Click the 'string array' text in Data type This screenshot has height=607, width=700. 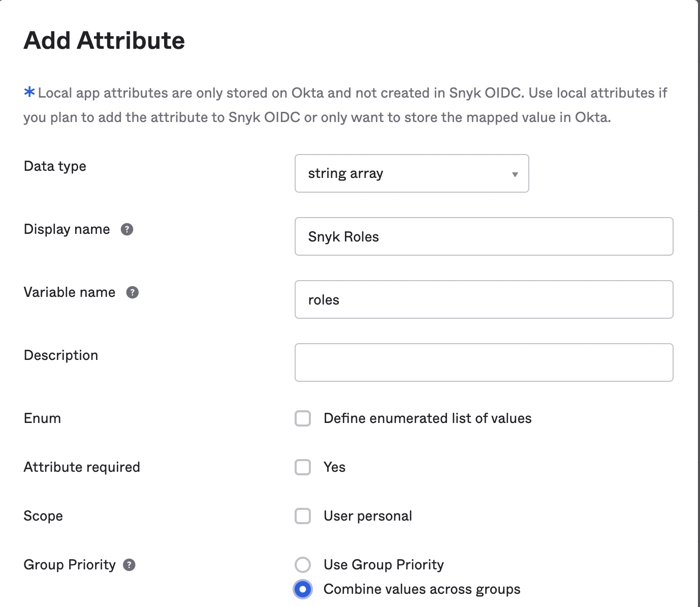(x=345, y=173)
